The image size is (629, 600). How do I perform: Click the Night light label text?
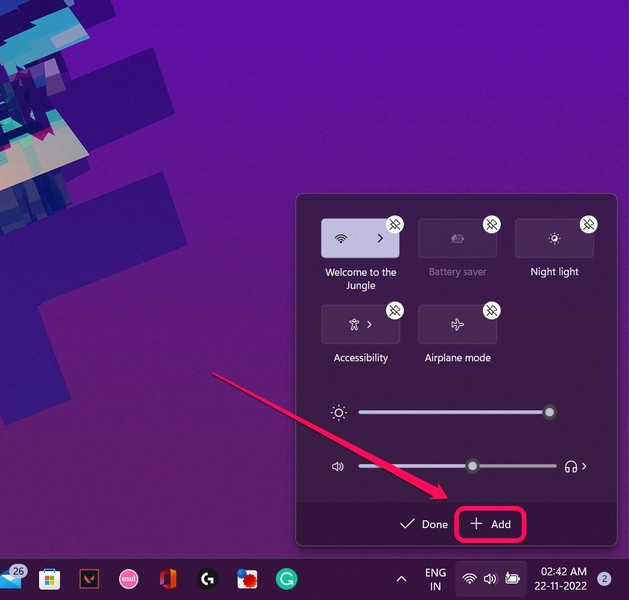[x=554, y=272]
